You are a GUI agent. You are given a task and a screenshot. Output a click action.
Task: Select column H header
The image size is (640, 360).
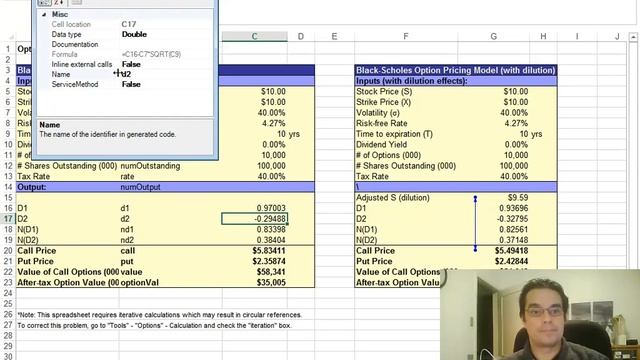coord(543,37)
